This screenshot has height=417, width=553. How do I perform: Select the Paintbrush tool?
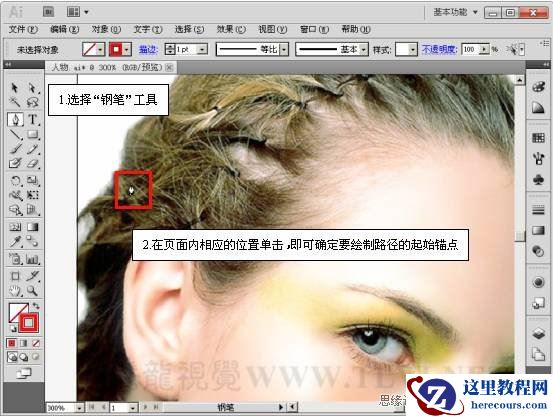coord(15,149)
